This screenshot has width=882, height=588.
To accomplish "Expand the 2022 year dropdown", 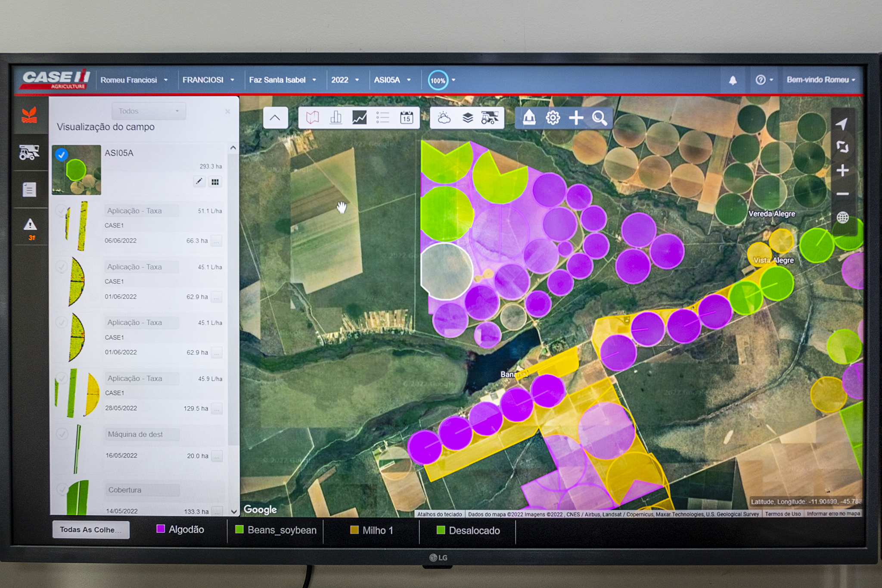I will coord(345,80).
